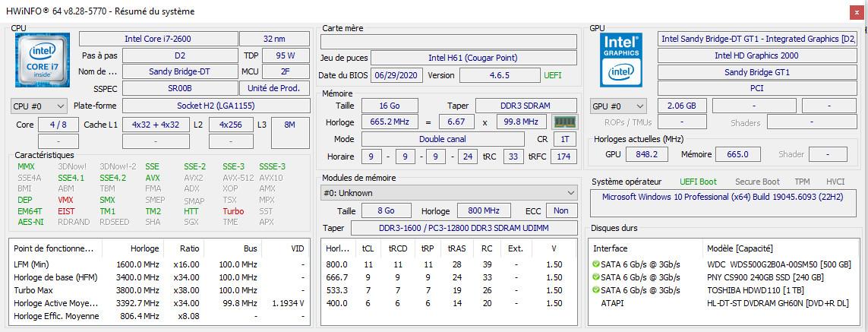
Task: Click the green status icon for WDC drive
Action: click(x=595, y=264)
